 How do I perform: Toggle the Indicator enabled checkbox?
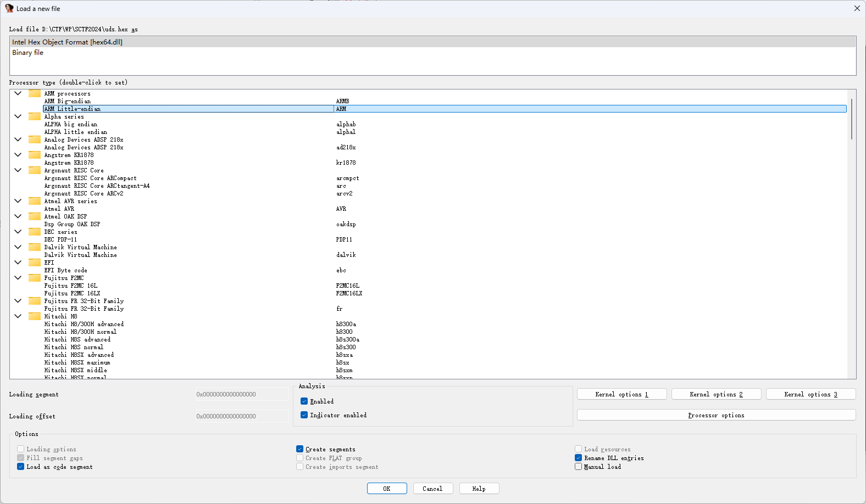[x=304, y=415]
